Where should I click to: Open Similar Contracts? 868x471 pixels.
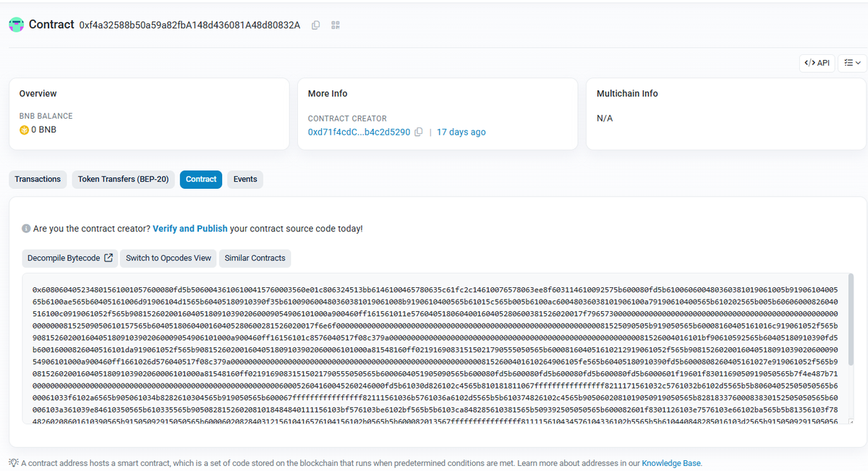tap(255, 258)
